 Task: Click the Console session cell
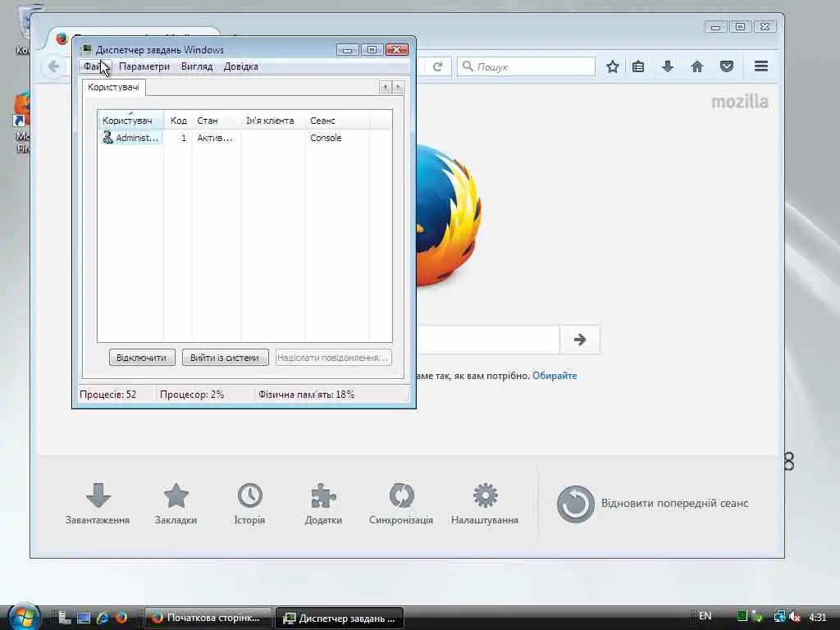click(x=326, y=138)
